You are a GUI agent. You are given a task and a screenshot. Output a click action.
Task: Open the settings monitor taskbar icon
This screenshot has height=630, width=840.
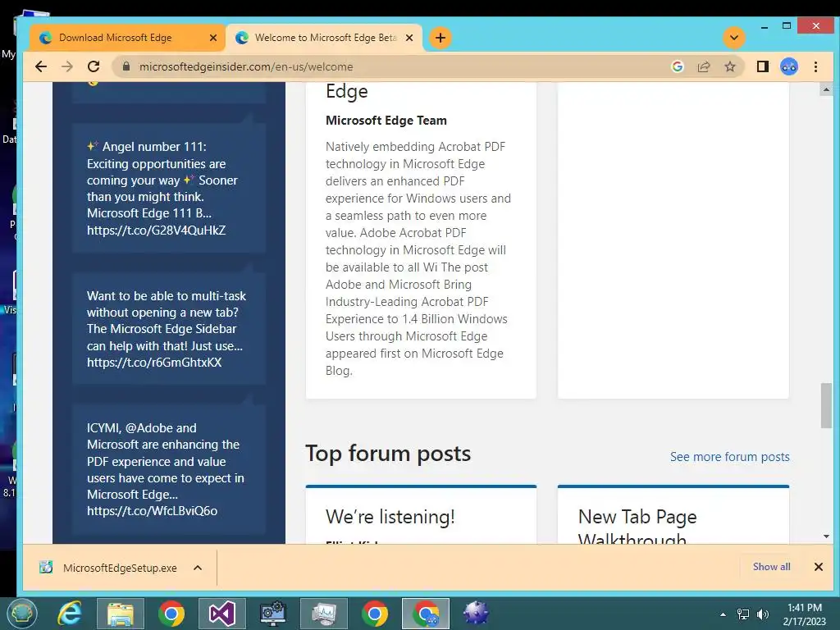(x=272, y=614)
